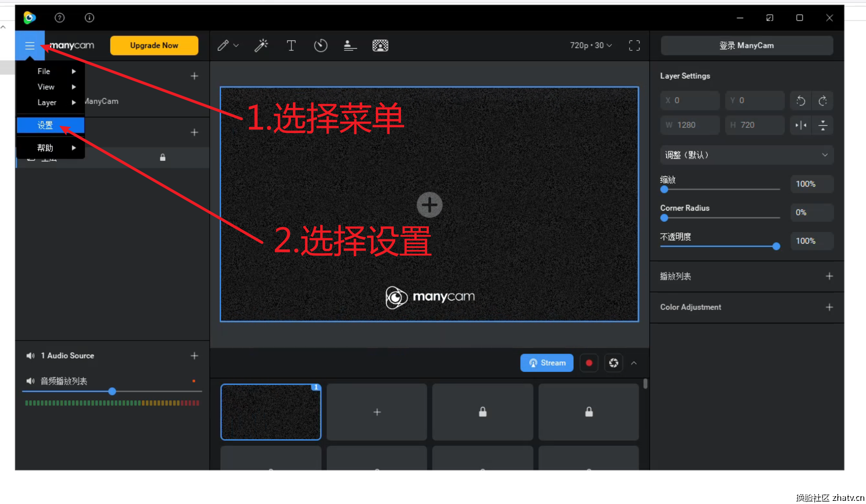Add a preset in the plus slot
866x504 pixels.
click(x=377, y=412)
